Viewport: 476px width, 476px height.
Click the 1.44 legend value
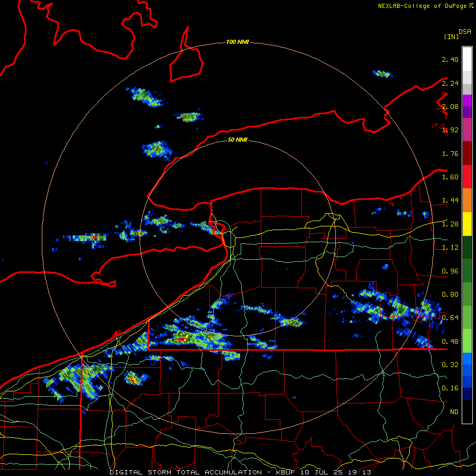[450, 200]
